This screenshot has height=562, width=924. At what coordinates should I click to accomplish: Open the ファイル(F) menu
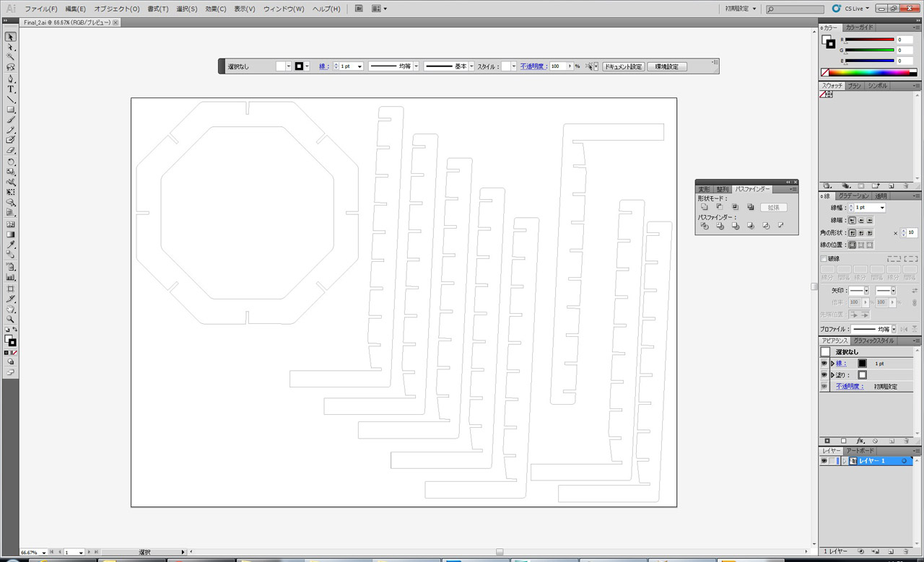pos(41,9)
